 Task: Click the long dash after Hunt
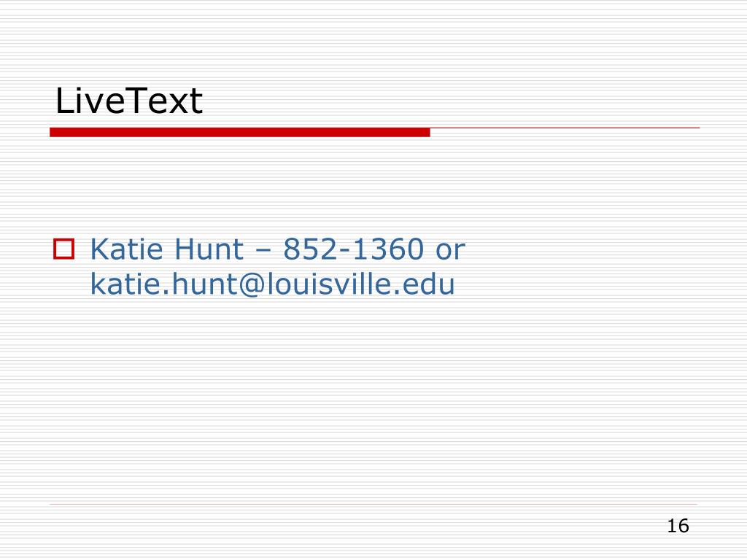pyautogui.click(x=263, y=251)
